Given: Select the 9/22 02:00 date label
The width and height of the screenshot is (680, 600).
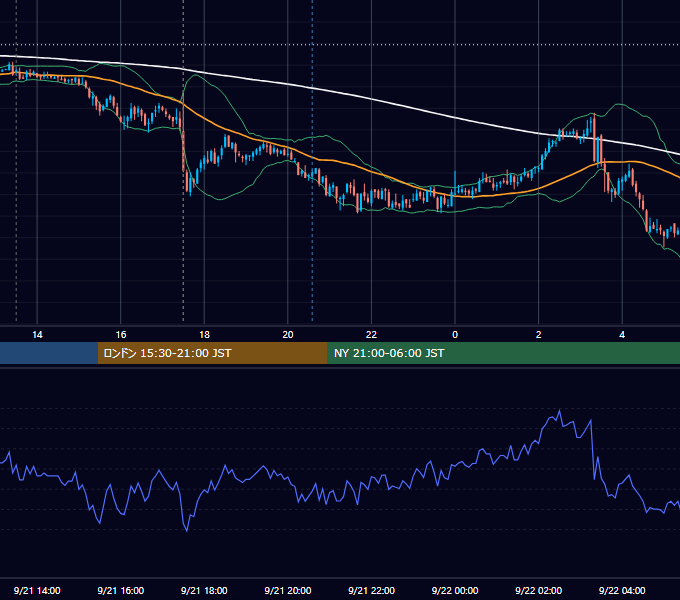Looking at the screenshot, I should coord(539,590).
